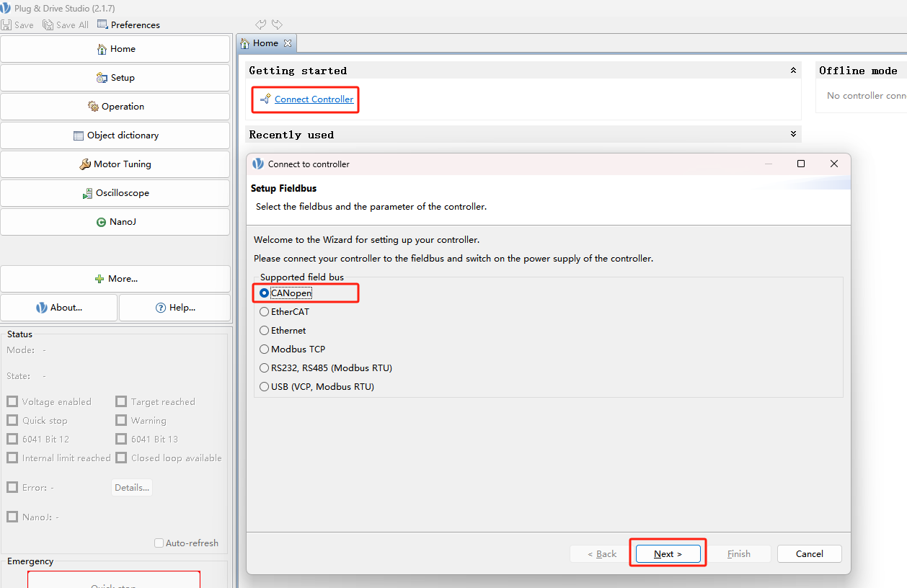Image resolution: width=907 pixels, height=588 pixels.
Task: Click the More... sidebar button
Action: [x=115, y=279]
